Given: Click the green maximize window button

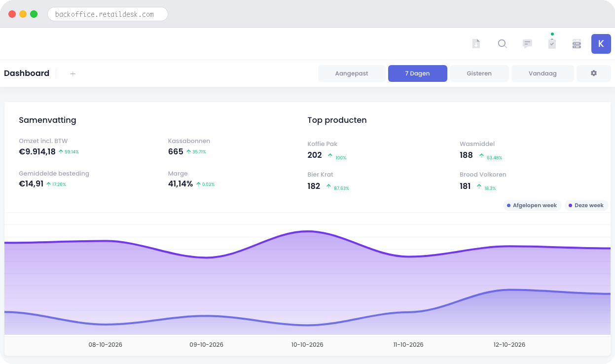Looking at the screenshot, I should click(34, 14).
